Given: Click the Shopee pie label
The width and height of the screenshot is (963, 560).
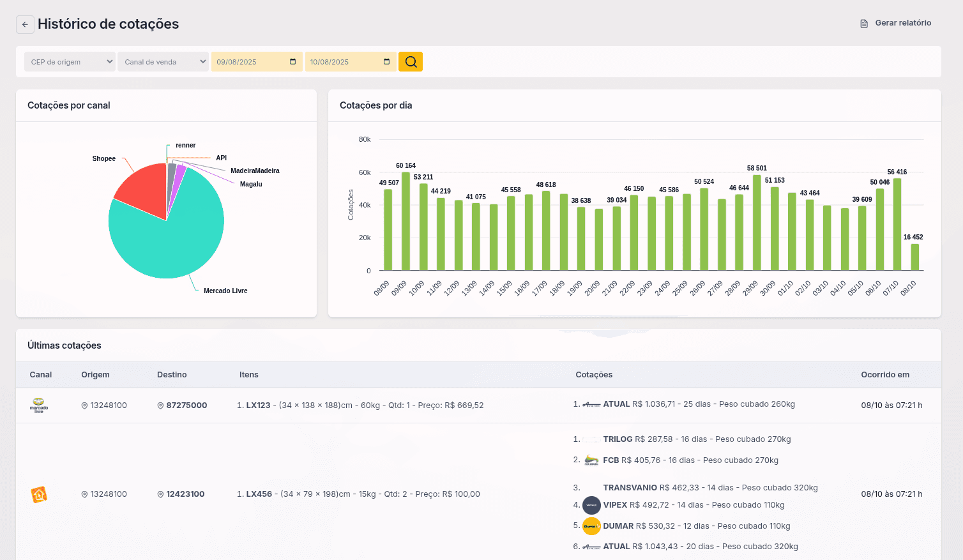Looking at the screenshot, I should pyautogui.click(x=103, y=158).
